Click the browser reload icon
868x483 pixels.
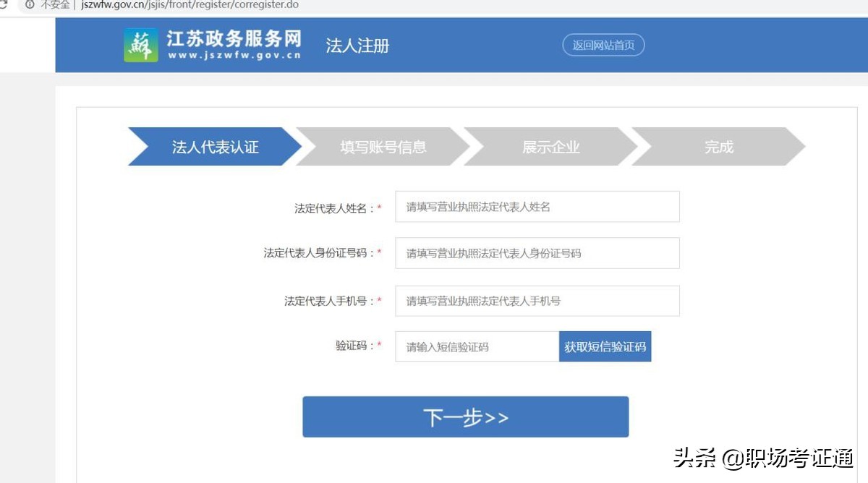click(3, 5)
